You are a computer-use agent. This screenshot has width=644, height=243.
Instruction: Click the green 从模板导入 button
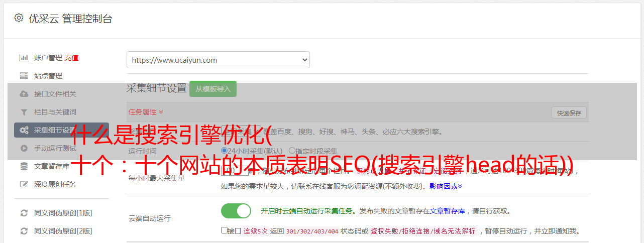click(213, 89)
